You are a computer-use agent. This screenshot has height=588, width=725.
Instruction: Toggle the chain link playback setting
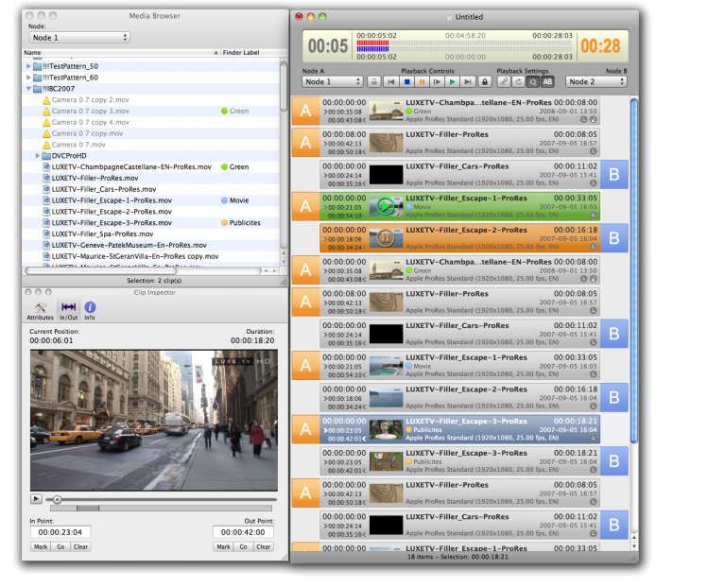(x=504, y=82)
